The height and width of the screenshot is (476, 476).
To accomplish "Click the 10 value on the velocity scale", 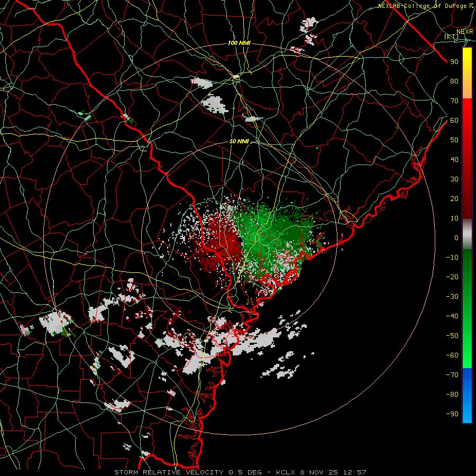I will point(454,218).
